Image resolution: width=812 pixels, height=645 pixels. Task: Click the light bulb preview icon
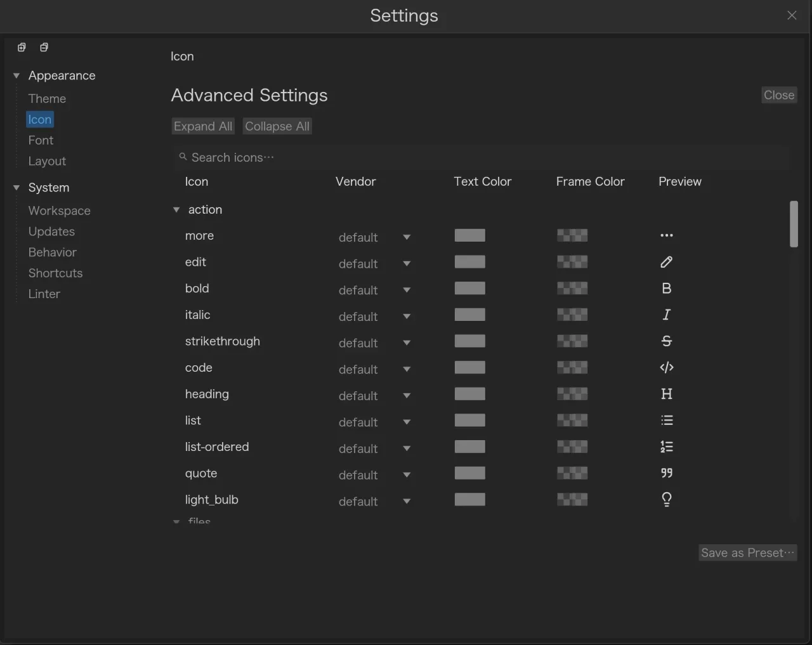click(666, 500)
